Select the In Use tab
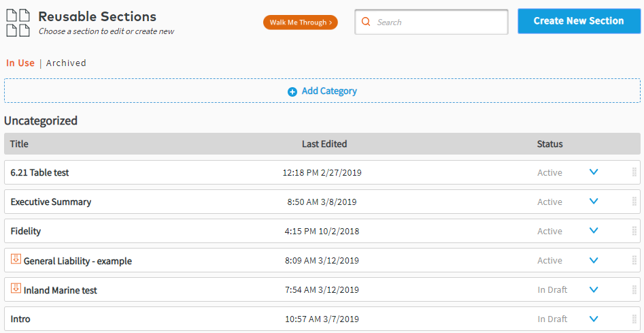This screenshot has height=333, width=644. pyautogui.click(x=20, y=63)
